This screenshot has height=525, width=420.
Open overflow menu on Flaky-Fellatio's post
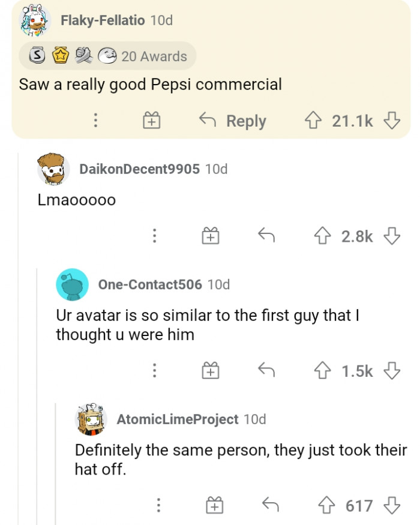pyautogui.click(x=94, y=121)
